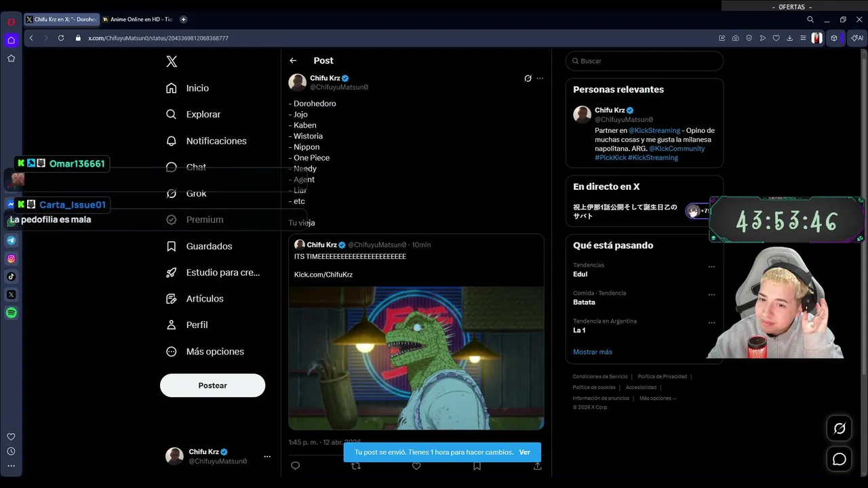Screen dimensions: 868x488
Task: Click 'Mostrar más' under trends
Action: pos(593,352)
